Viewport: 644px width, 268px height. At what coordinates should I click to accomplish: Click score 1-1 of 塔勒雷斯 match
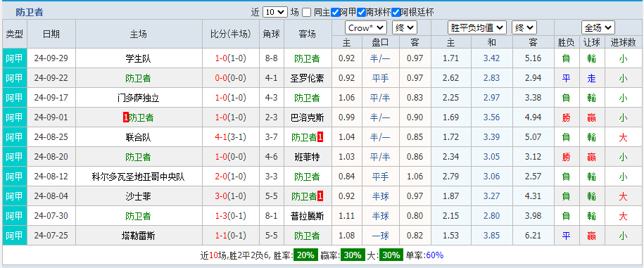pyautogui.click(x=222, y=236)
